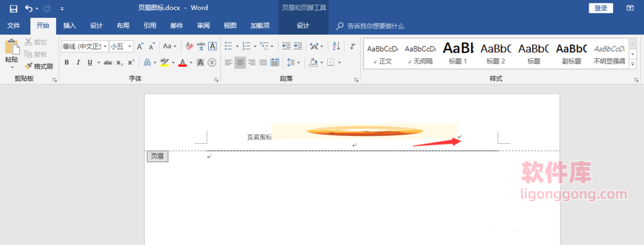Open the highlight color picker arrow
The width and height of the screenshot is (644, 245).
[173, 63]
